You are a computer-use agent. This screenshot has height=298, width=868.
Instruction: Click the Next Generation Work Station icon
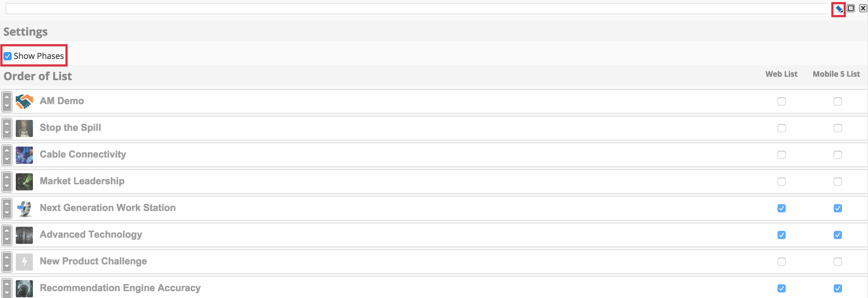click(x=24, y=208)
